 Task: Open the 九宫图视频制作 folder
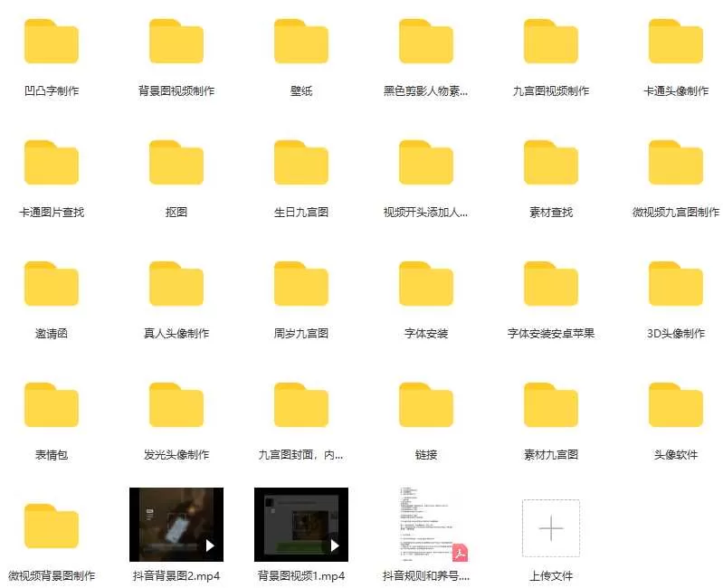pyautogui.click(x=550, y=42)
